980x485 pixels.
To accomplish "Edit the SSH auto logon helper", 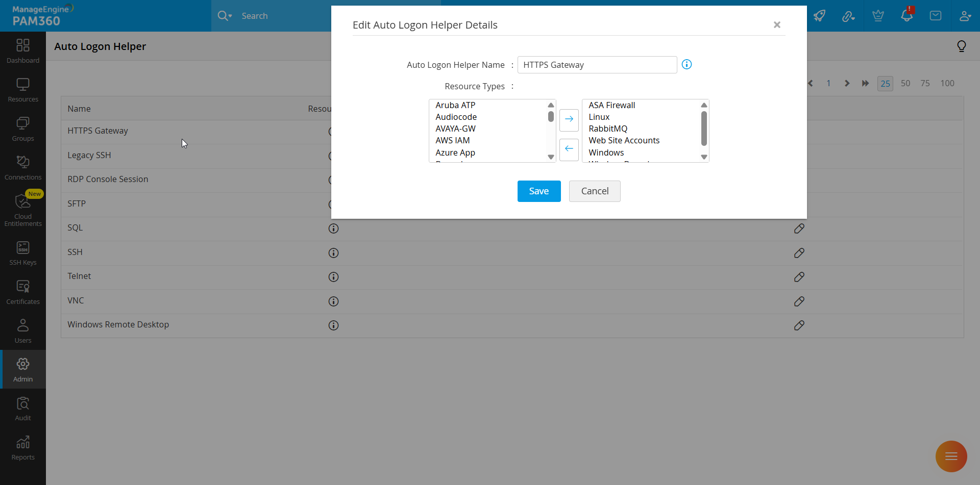I will click(x=799, y=253).
